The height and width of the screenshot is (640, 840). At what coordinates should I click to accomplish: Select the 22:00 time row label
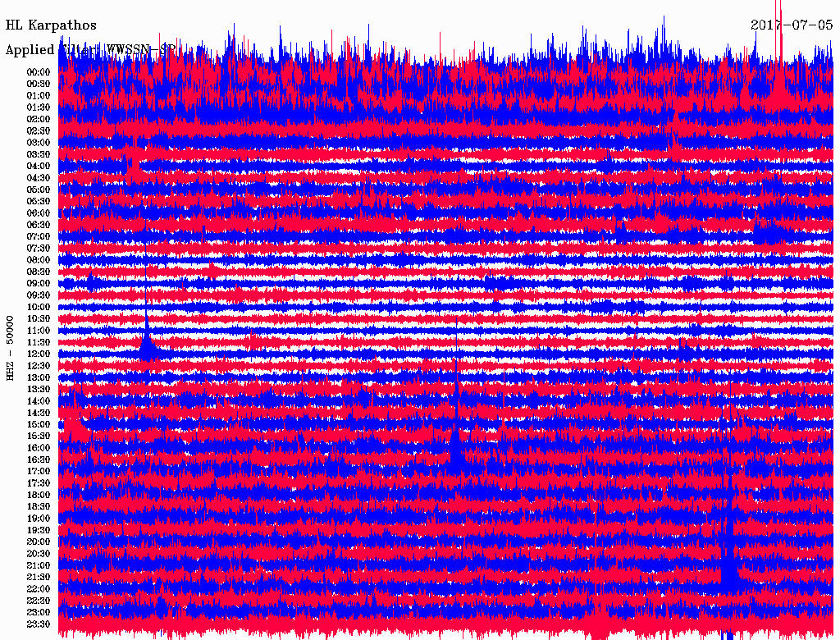pyautogui.click(x=39, y=589)
